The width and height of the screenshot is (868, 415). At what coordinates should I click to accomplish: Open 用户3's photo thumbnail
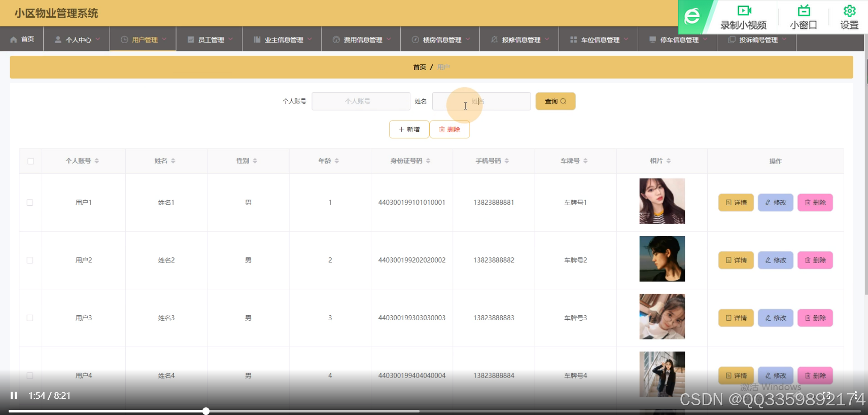coord(662,317)
